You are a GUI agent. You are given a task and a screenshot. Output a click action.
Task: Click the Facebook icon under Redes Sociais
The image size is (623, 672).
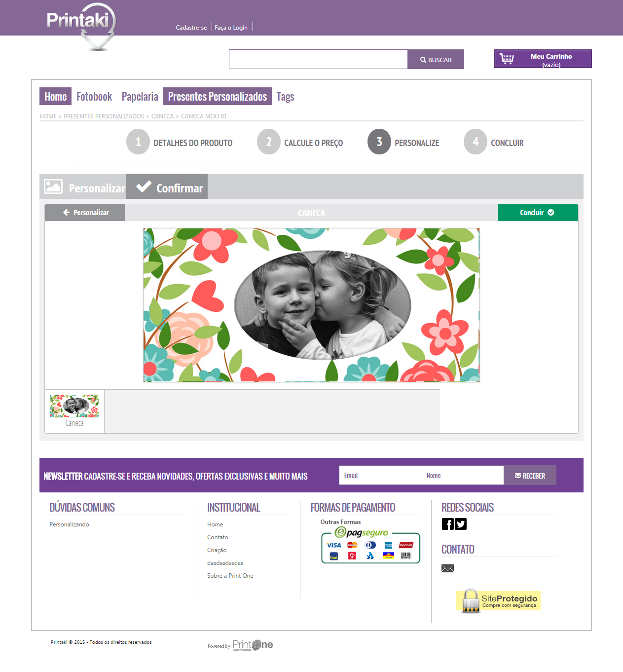tap(447, 524)
